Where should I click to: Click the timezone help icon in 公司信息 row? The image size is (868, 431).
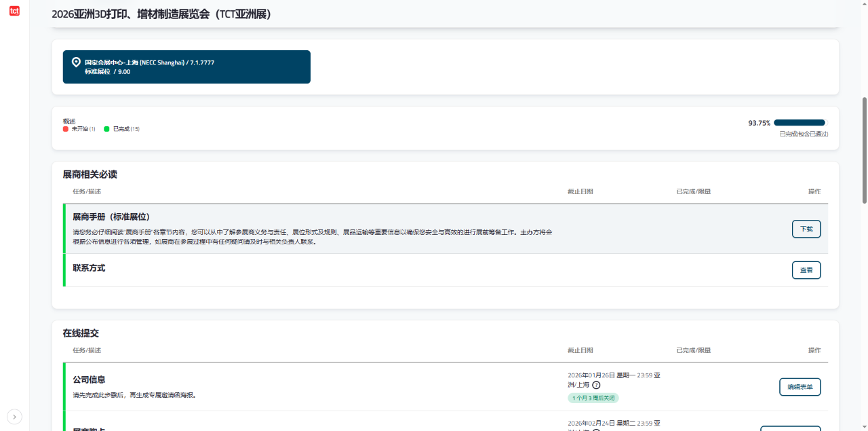[596, 385]
